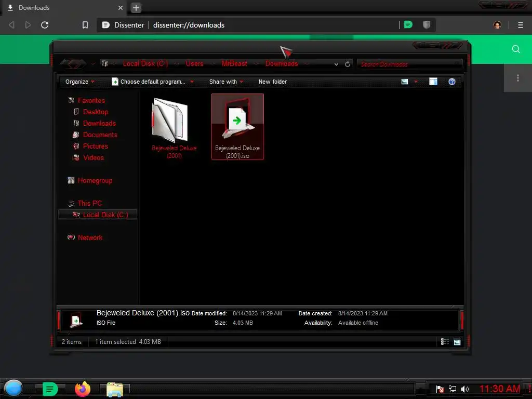Open Pictures in the navigation pane
Viewport: 532px width, 399px height.
coord(96,146)
